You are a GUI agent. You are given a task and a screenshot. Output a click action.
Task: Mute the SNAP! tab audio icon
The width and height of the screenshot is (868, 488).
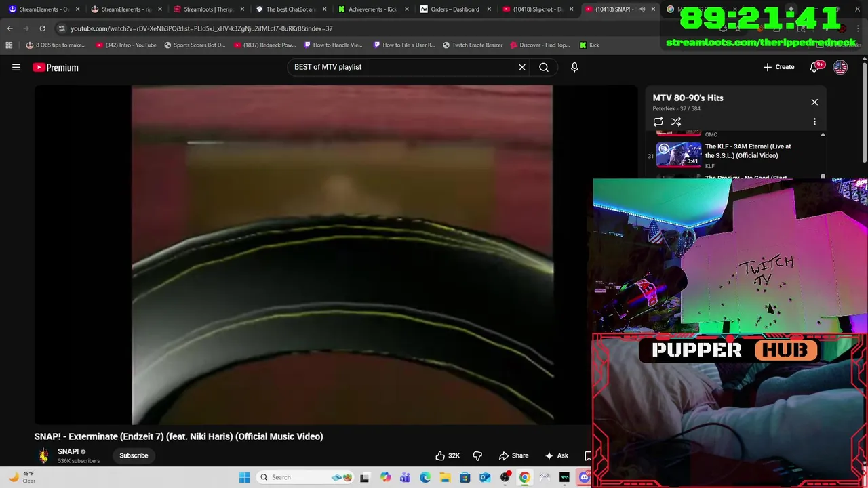[642, 9]
